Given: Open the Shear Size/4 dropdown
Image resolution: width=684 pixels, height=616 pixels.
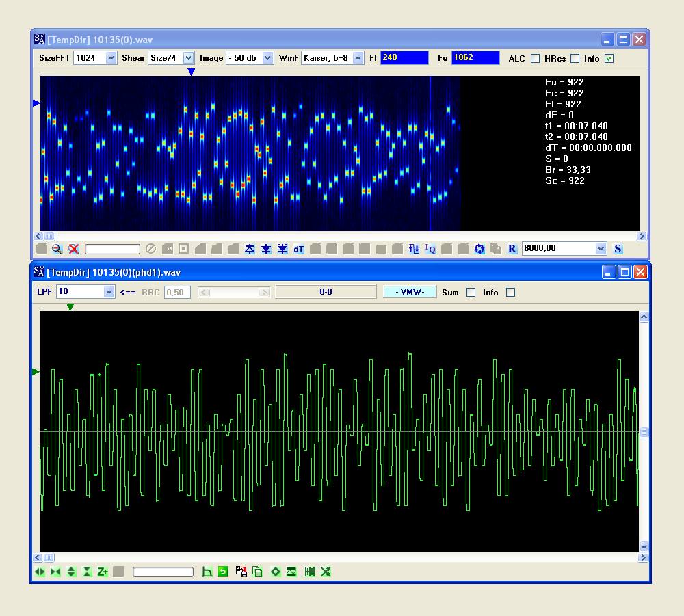Looking at the screenshot, I should click(188, 58).
